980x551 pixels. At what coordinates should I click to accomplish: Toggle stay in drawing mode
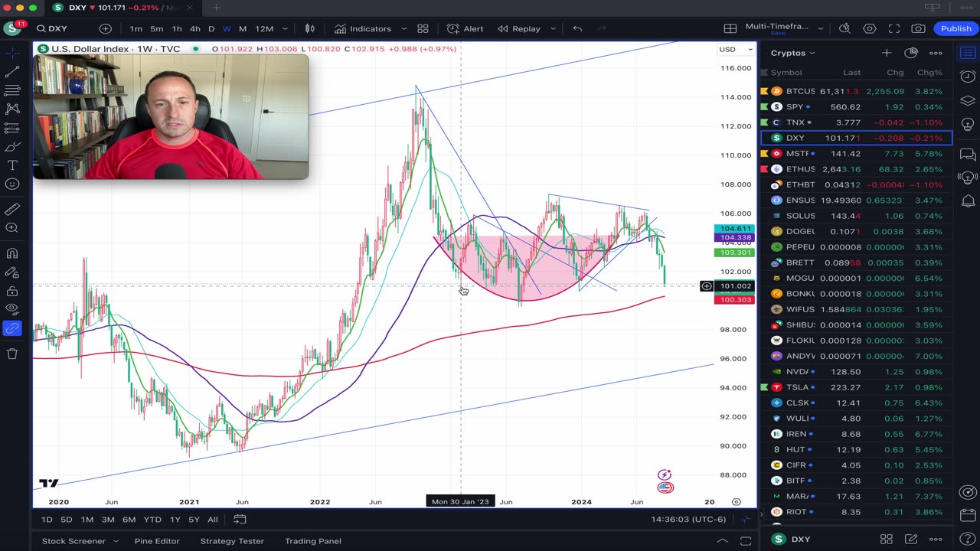point(12,272)
